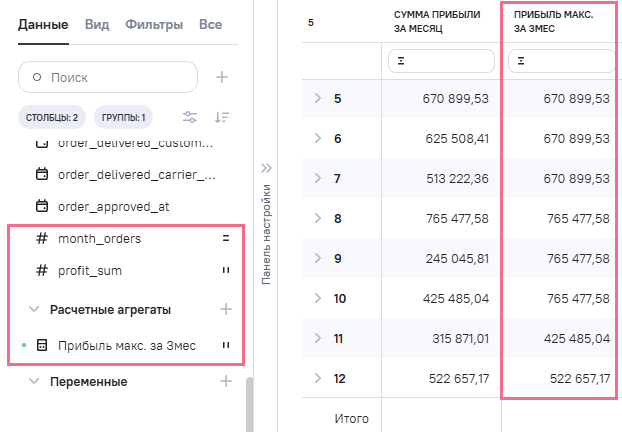Viewport: 622px width, 432px height.
Task: Switch to the Вид tab
Action: coord(97,23)
